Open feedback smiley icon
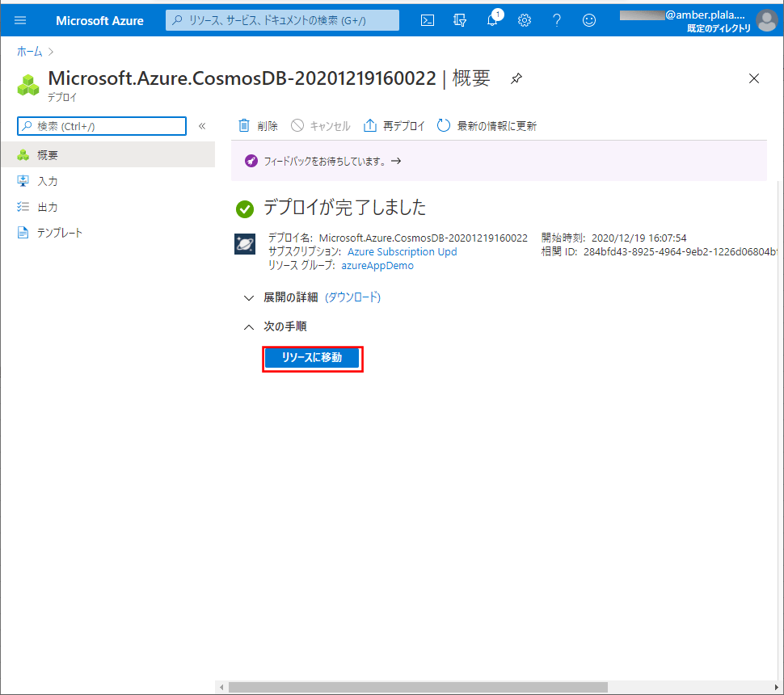 (589, 20)
